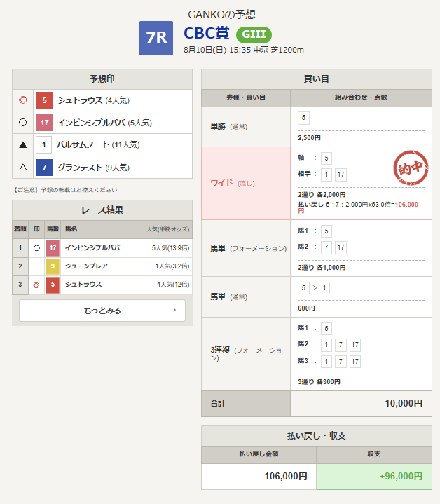The width and height of the screenshot is (440, 504).
Task: Click white number 1 badge in 予想印 list
Action: click(x=44, y=144)
